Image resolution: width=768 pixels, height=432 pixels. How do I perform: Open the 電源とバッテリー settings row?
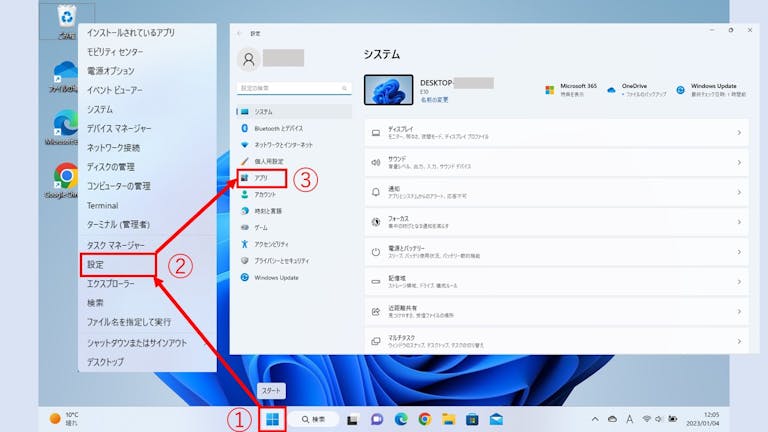pyautogui.click(x=556, y=252)
